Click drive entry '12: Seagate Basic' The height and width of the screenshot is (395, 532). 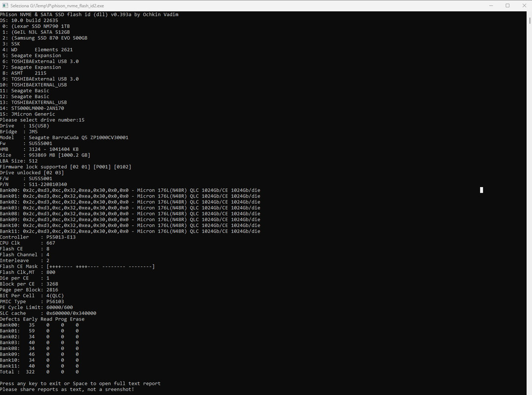24,96
